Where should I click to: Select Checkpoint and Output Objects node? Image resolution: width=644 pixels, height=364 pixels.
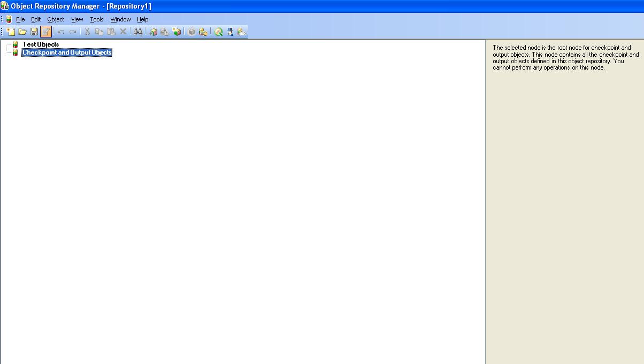[x=67, y=52]
